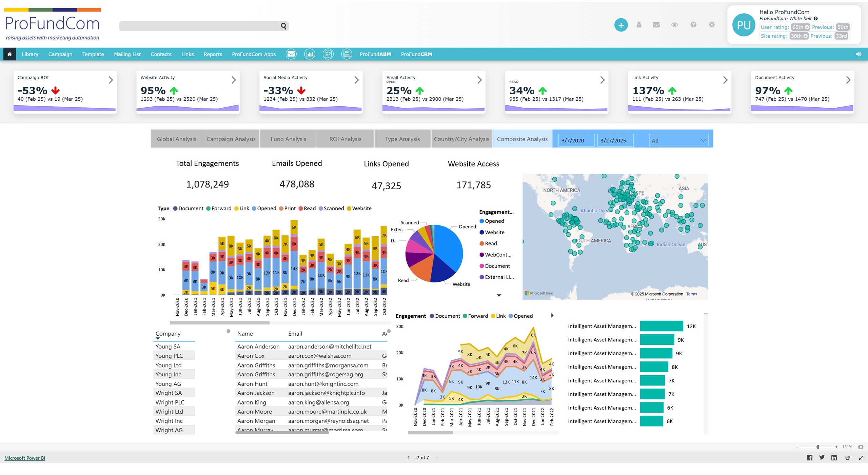Toggle the eye visibility icon in header
The image size is (868, 475).
point(674,25)
